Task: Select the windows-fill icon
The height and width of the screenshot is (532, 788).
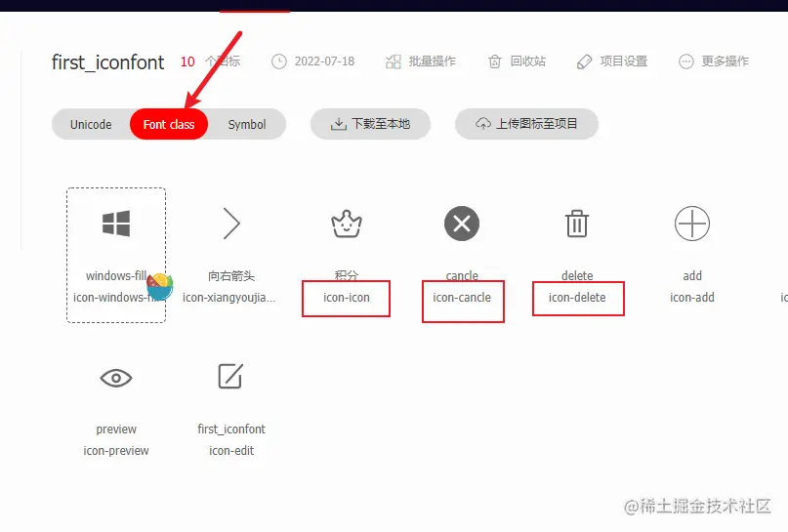Action: click(x=116, y=224)
